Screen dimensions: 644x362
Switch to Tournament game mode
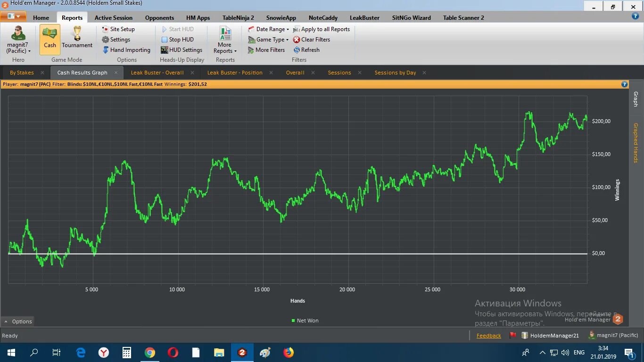(77, 38)
